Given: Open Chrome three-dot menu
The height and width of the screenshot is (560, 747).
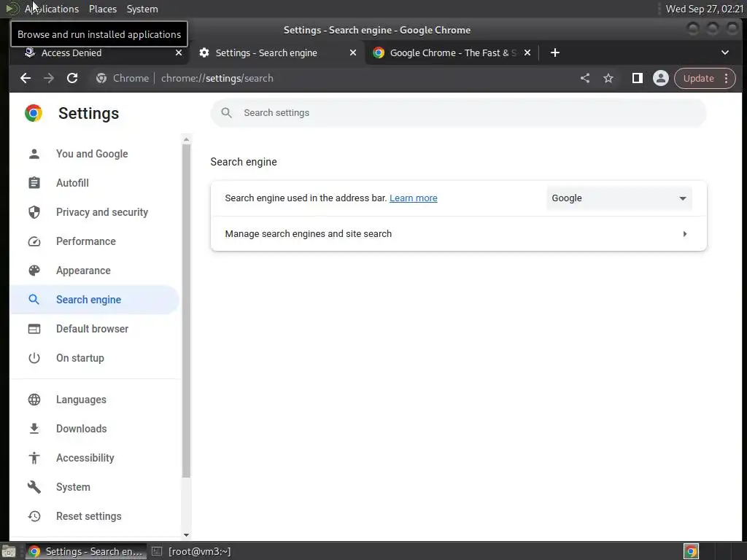Looking at the screenshot, I should coord(727,79).
